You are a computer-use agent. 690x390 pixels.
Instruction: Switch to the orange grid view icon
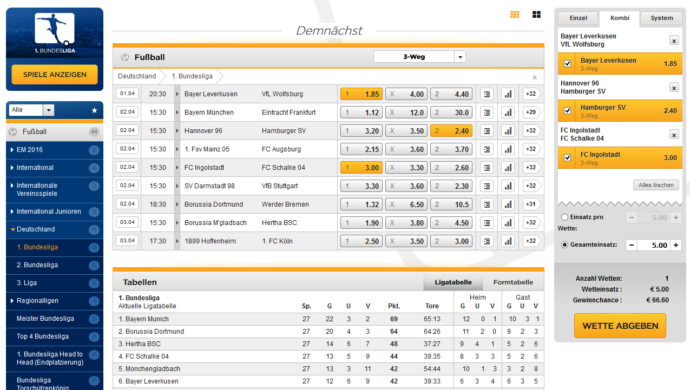click(x=514, y=15)
